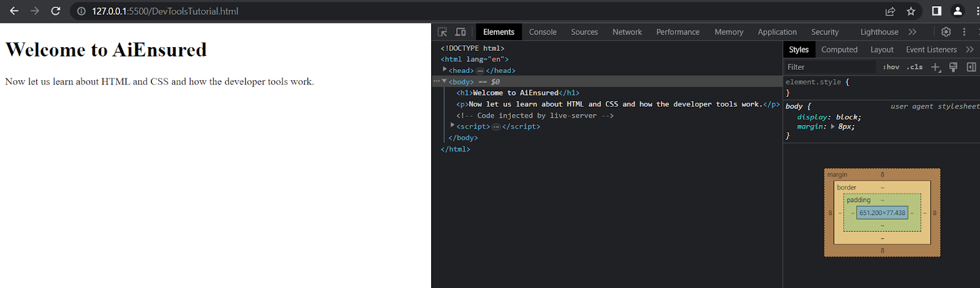Select the DOCTYPE html line
Screen dimensions: 980x288
(x=472, y=48)
